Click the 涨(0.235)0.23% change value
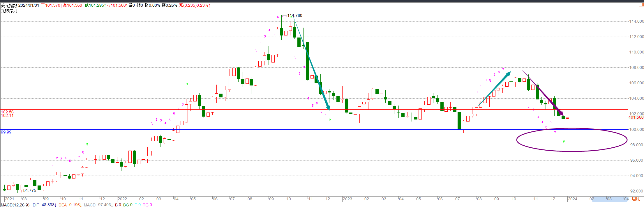Viewport: 644px width, 207px height. [195, 6]
